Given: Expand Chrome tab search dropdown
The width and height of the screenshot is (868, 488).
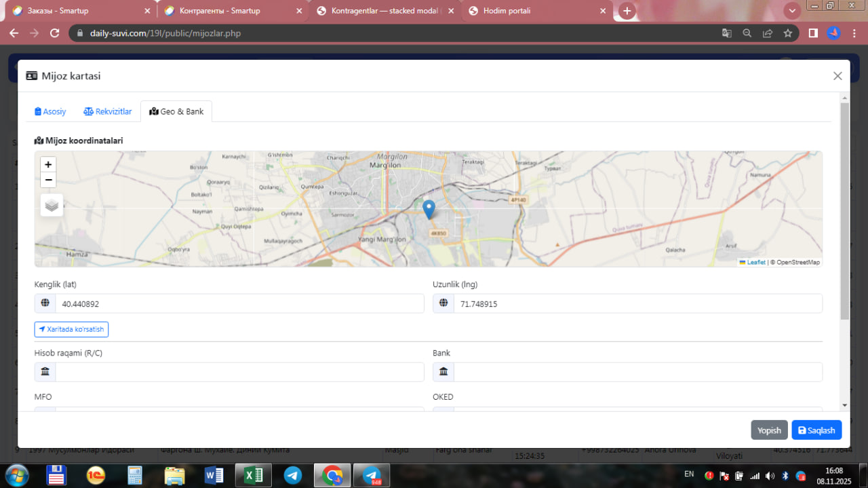Looking at the screenshot, I should pyautogui.click(x=792, y=11).
